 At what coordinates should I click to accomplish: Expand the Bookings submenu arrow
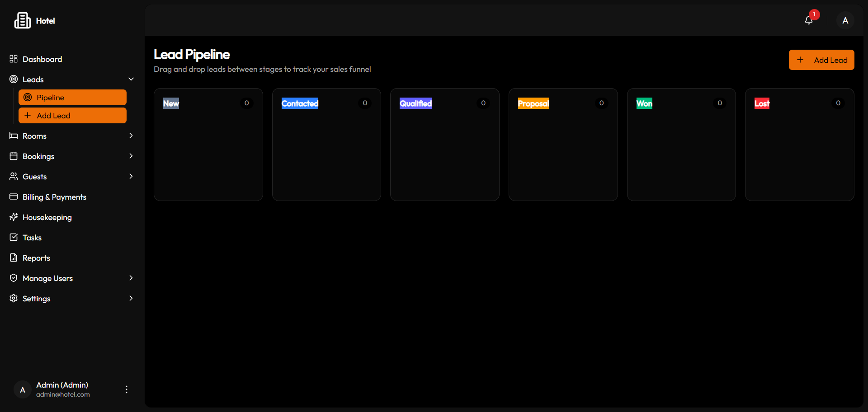(x=131, y=156)
